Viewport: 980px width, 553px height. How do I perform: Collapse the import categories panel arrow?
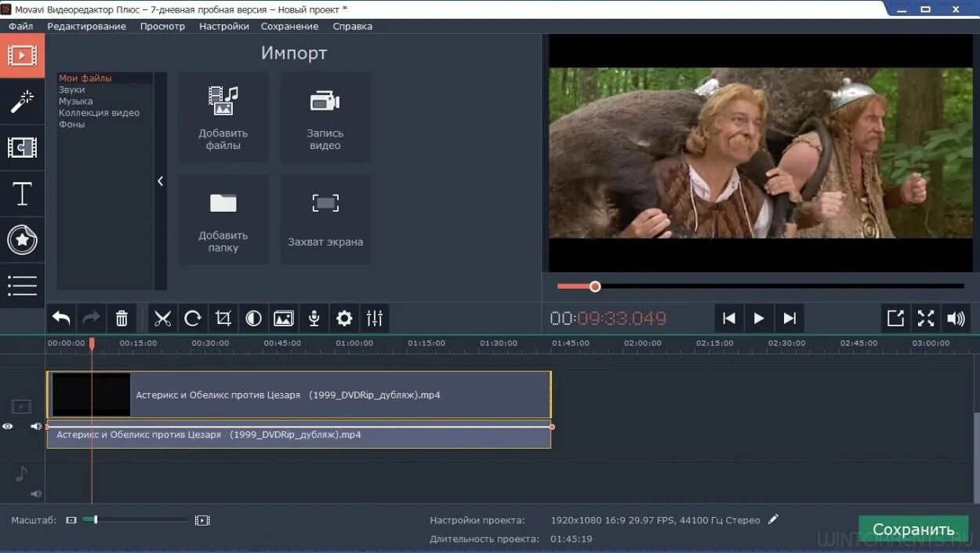point(161,181)
